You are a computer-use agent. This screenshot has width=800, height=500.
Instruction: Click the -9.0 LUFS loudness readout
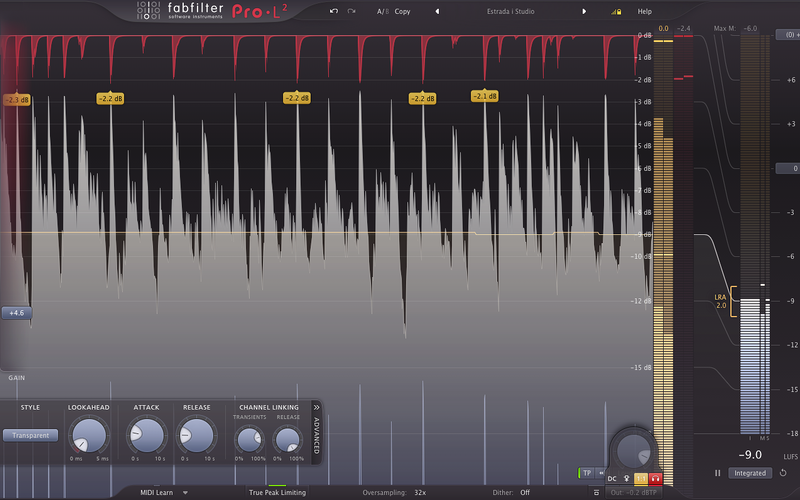750,455
